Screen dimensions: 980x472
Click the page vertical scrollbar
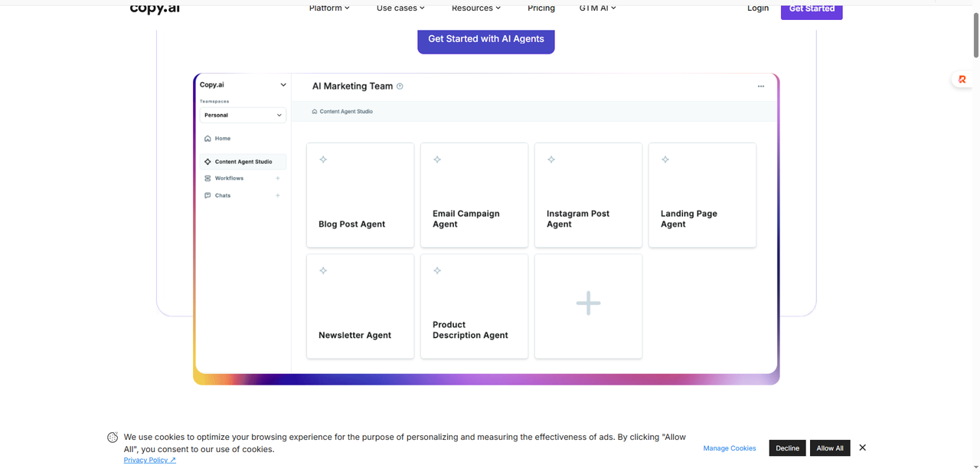click(975, 35)
